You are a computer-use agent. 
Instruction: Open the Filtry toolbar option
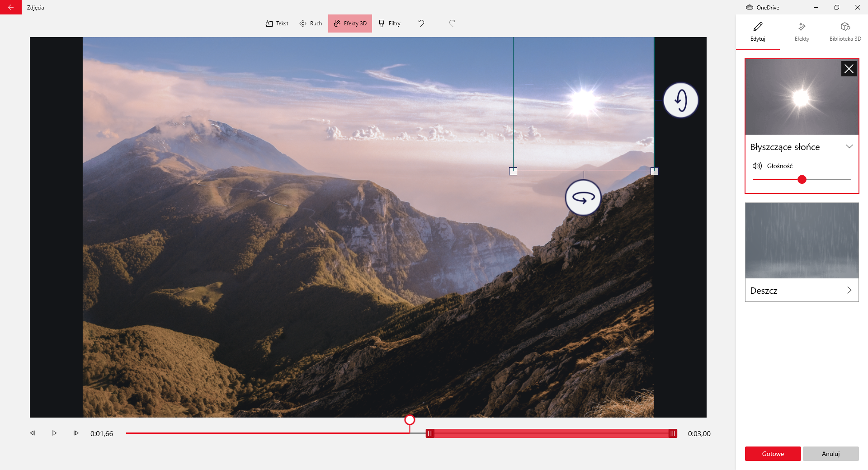pyautogui.click(x=390, y=23)
